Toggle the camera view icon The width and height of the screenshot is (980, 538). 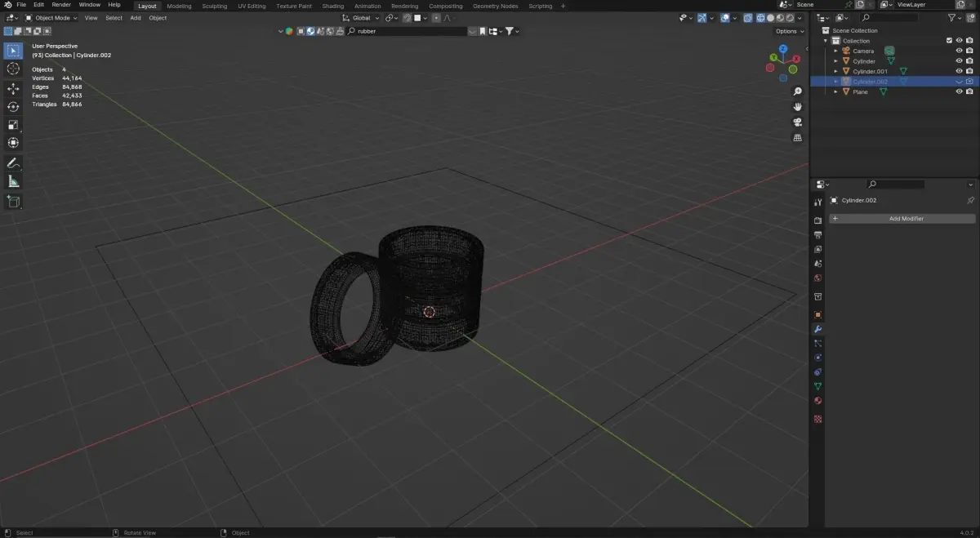click(x=798, y=122)
